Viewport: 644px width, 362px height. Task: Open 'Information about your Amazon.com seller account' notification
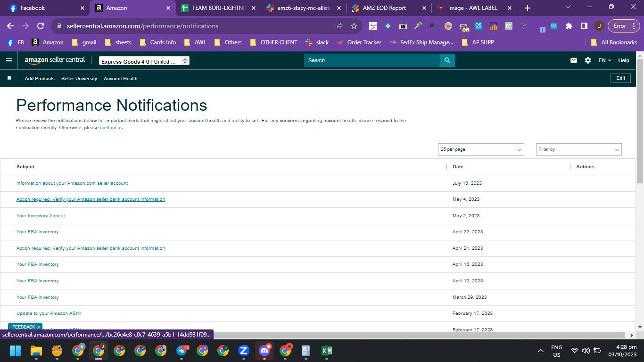click(x=72, y=183)
